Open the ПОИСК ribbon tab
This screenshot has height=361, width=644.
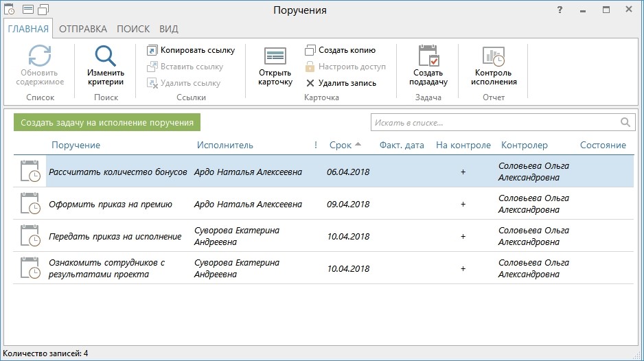click(x=133, y=29)
